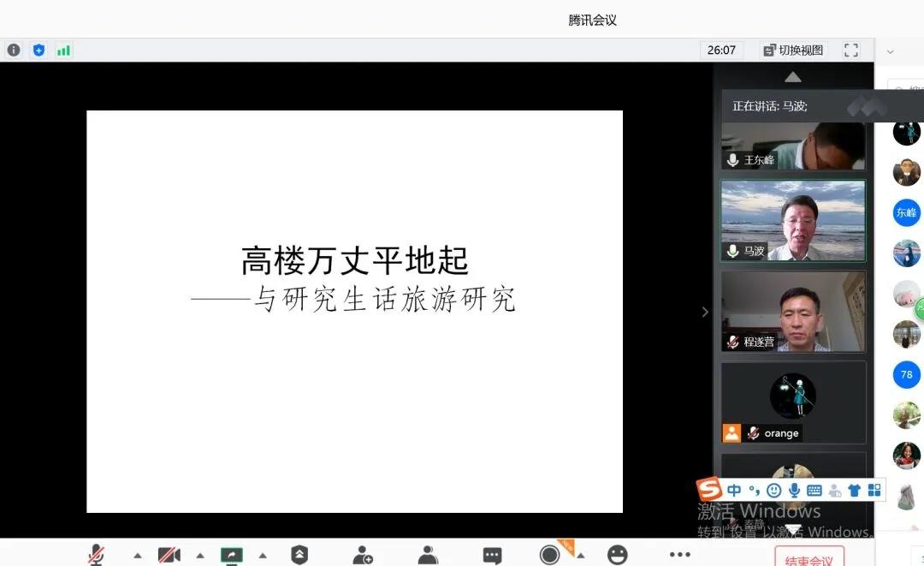Click the invite participants icon
The height and width of the screenshot is (566, 924).
(363, 555)
